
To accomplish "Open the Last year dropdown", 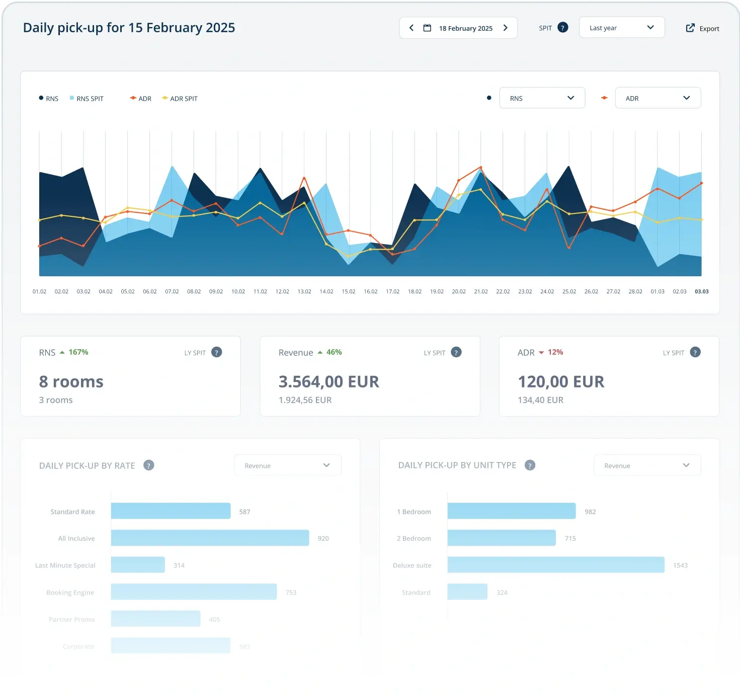I will tap(622, 28).
